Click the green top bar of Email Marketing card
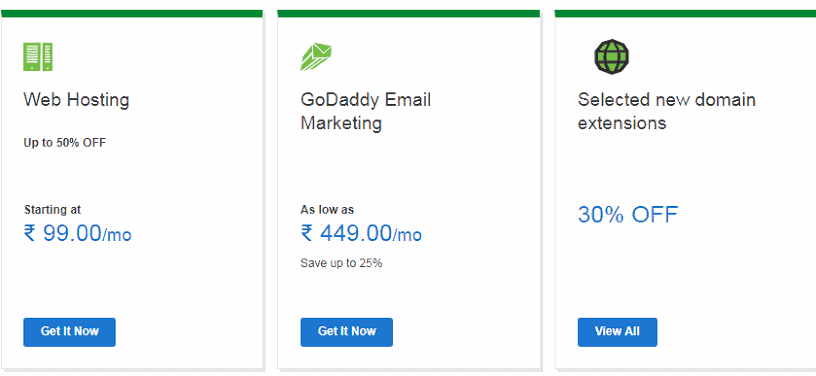Viewport: 816px width, 376px height. point(409,14)
